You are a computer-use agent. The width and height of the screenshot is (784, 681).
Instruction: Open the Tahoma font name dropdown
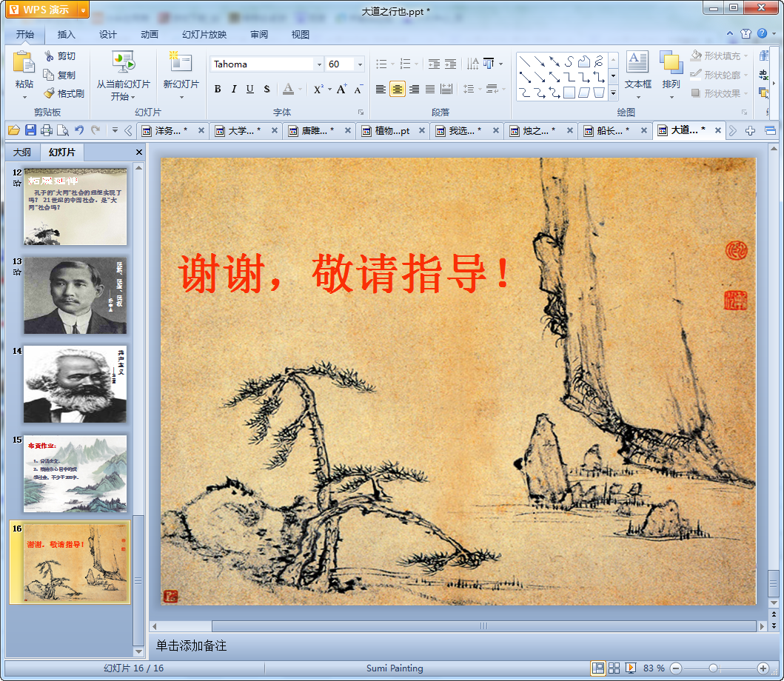320,64
